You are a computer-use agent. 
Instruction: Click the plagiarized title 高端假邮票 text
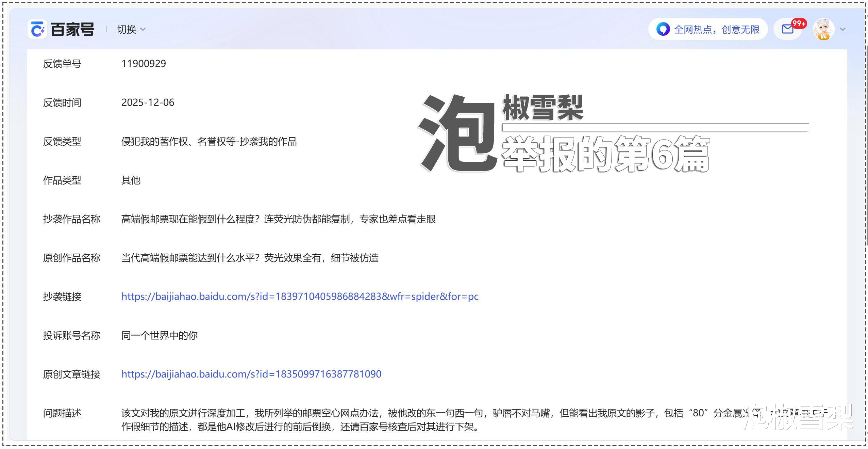coord(278,219)
